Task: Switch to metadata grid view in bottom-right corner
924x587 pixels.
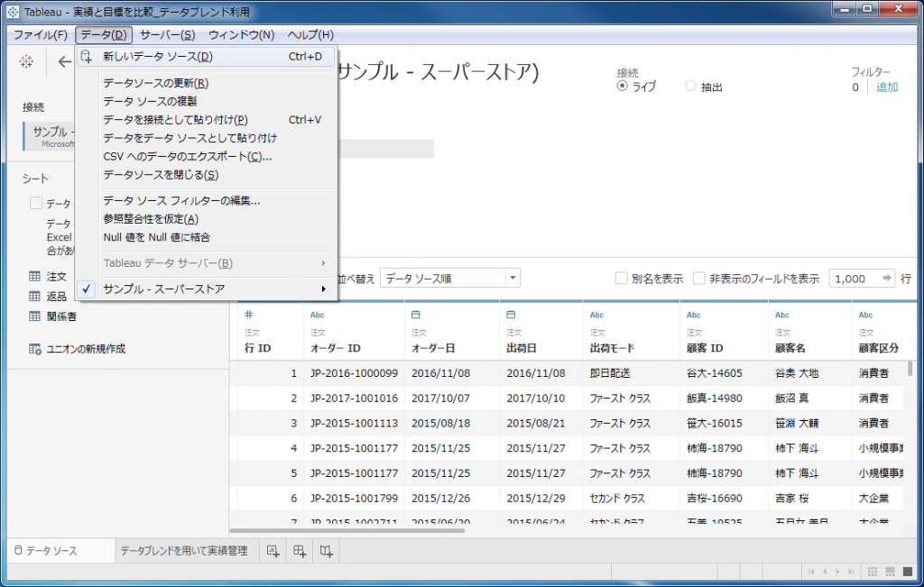Action: coord(890,572)
